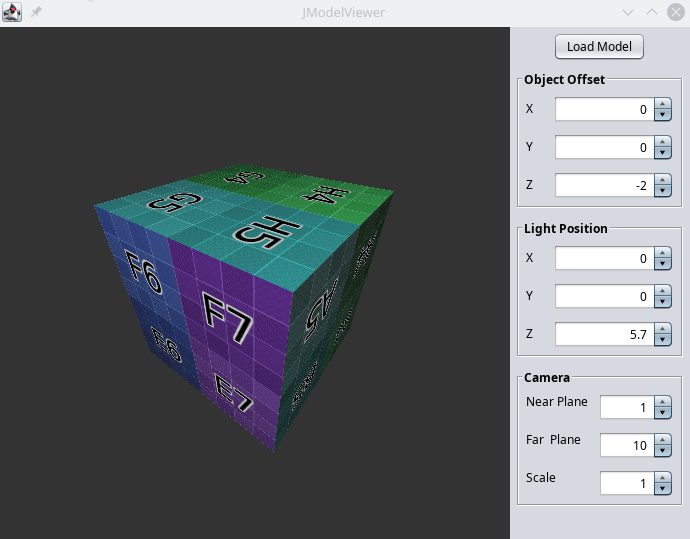
Task: Decrease Object Offset Y value
Action: [x=663, y=153]
